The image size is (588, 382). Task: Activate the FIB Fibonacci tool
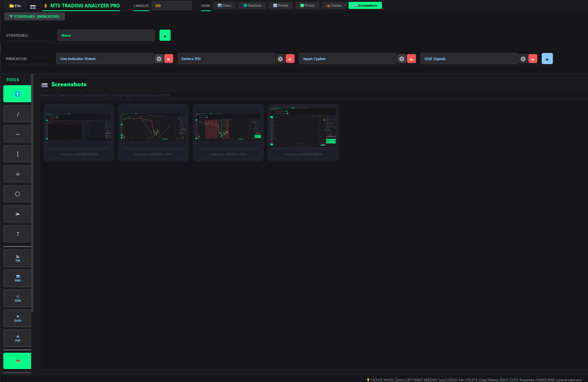[17, 258]
